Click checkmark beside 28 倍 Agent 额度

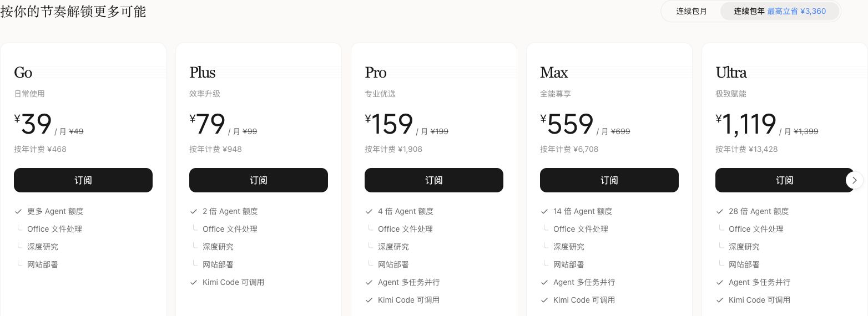(x=720, y=211)
